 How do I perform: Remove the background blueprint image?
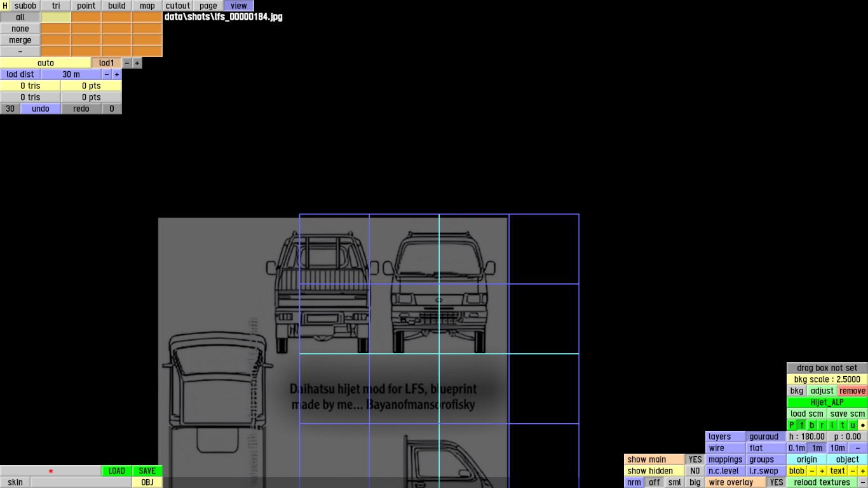pos(853,391)
